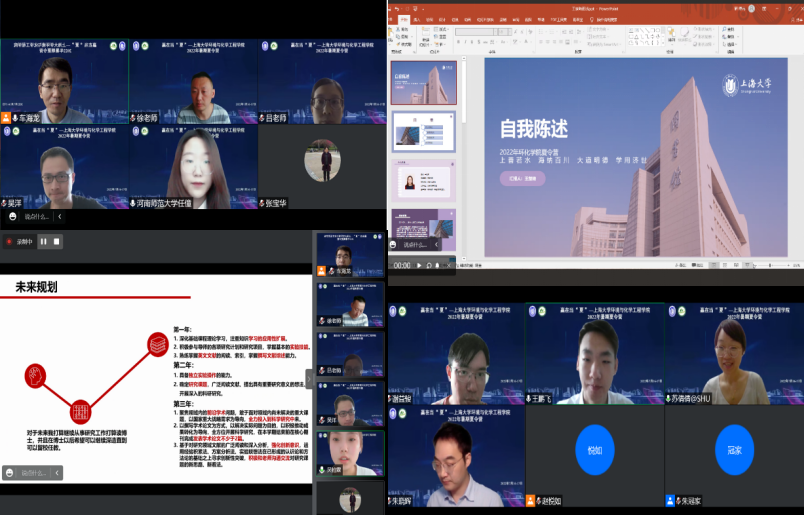Screen dimensions: 804x516
Task: Type in the 说点什么 chat box under the 未来规划 slide
Action: pyautogui.click(x=34, y=472)
